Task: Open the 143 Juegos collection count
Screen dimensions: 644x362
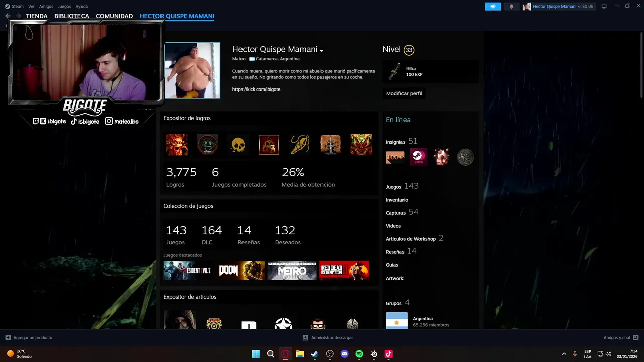Action: tap(176, 235)
